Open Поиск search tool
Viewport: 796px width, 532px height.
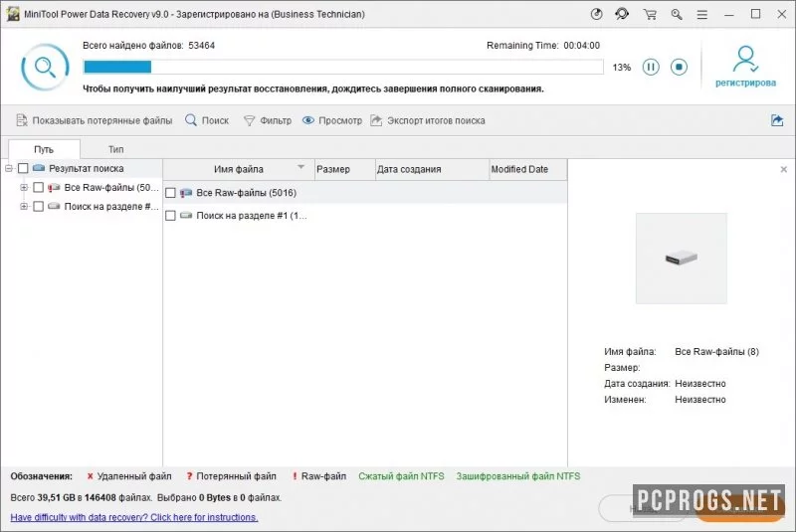[207, 120]
